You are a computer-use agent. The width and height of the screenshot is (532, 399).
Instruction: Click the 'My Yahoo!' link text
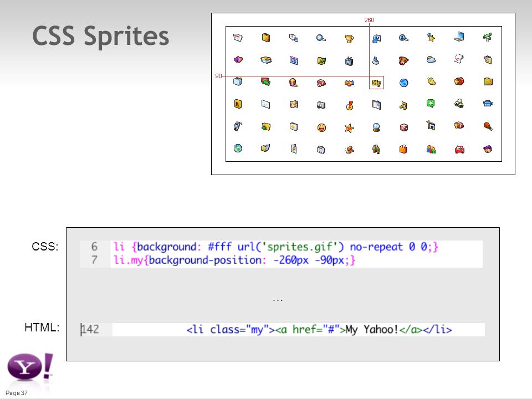372,329
